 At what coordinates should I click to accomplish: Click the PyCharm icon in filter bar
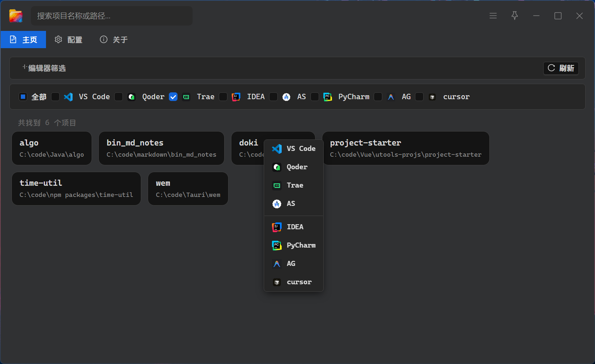tap(328, 97)
